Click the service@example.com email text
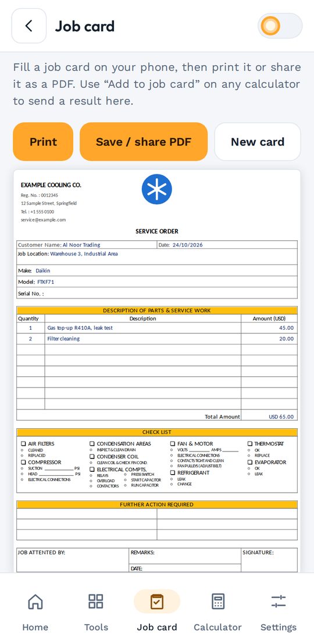Viewport: 314px width, 644px height. [x=43, y=220]
